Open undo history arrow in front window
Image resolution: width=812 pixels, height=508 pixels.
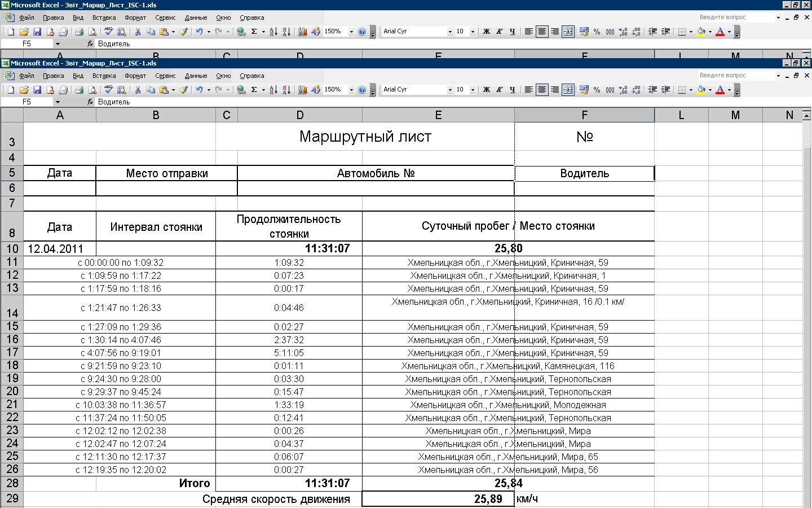209,90
